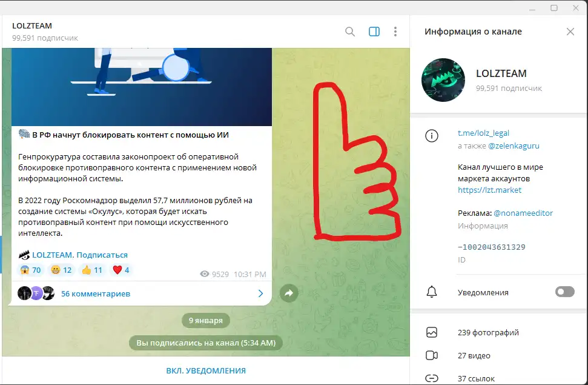React with the red heart emoji
The image size is (588, 385).
[121, 270]
